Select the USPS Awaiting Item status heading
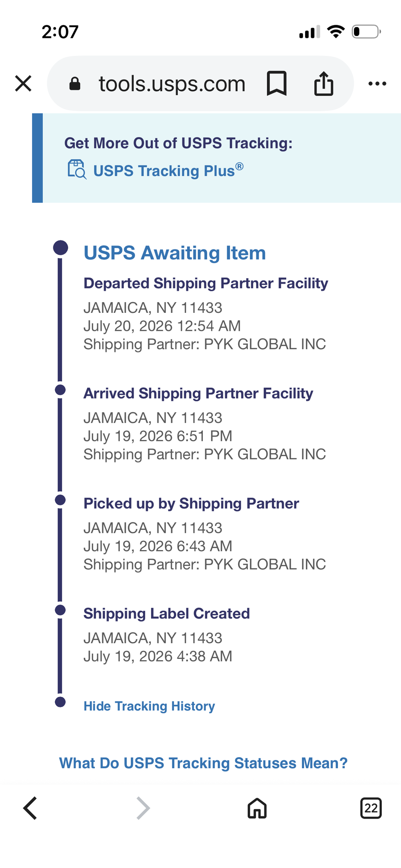Screen dimensions: 401x868 pos(175,253)
